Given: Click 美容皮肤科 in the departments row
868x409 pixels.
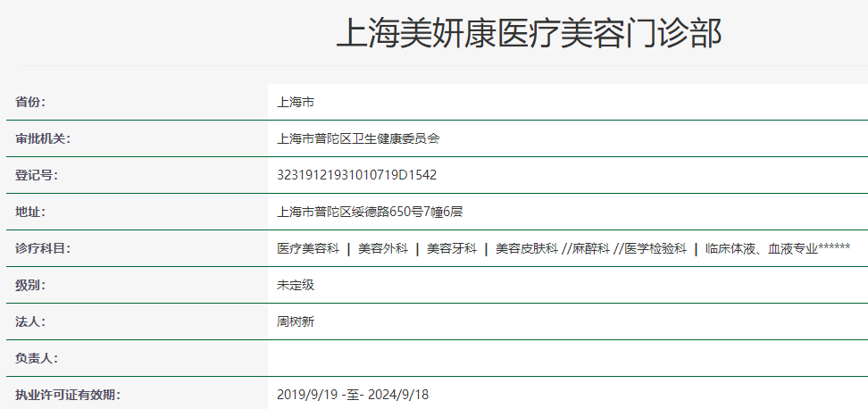Looking at the screenshot, I should click(x=526, y=248).
